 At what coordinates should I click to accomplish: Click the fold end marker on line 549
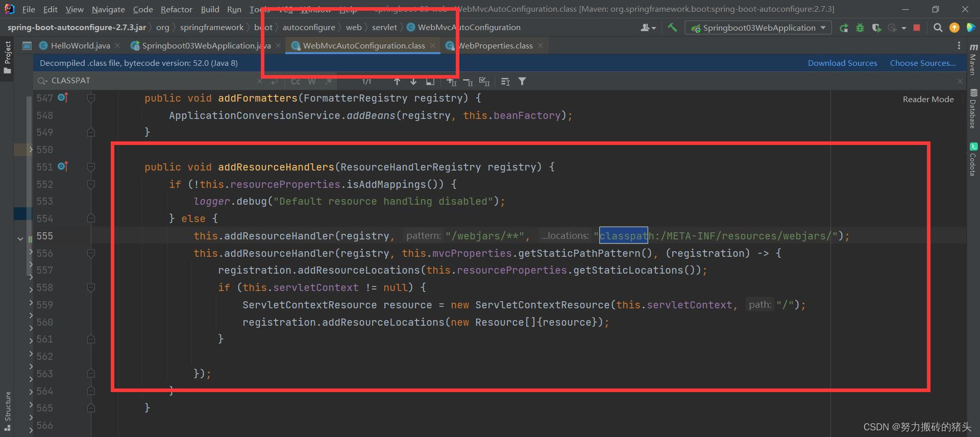(91, 132)
